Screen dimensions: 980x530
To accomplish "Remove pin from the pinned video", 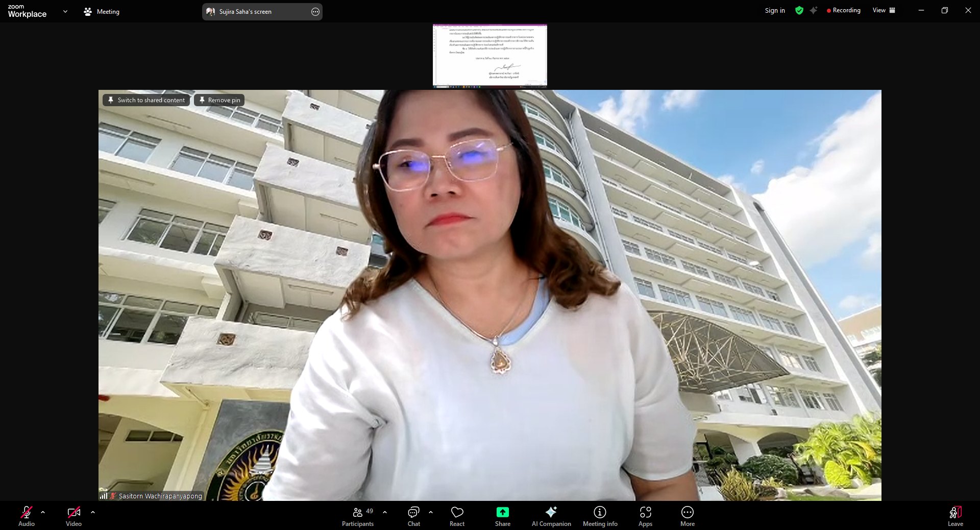I will click(x=219, y=100).
